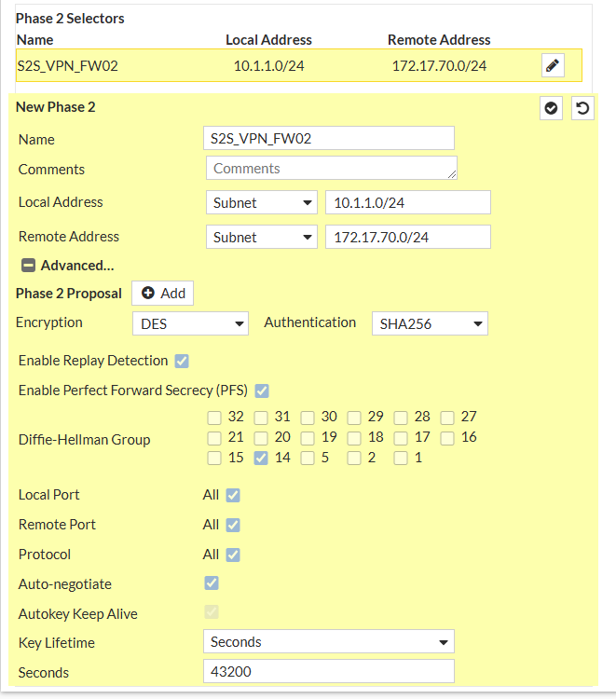Click the Comments text area
Screen dimensions: 616x699
(332, 168)
